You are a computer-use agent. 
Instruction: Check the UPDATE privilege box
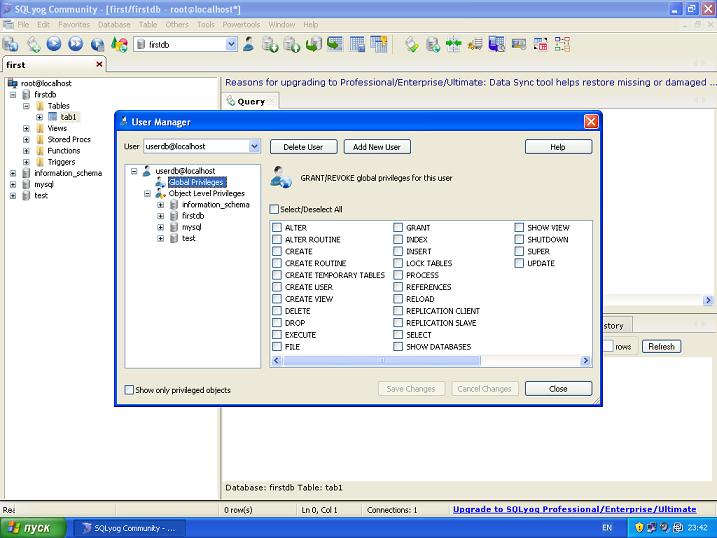pos(519,263)
